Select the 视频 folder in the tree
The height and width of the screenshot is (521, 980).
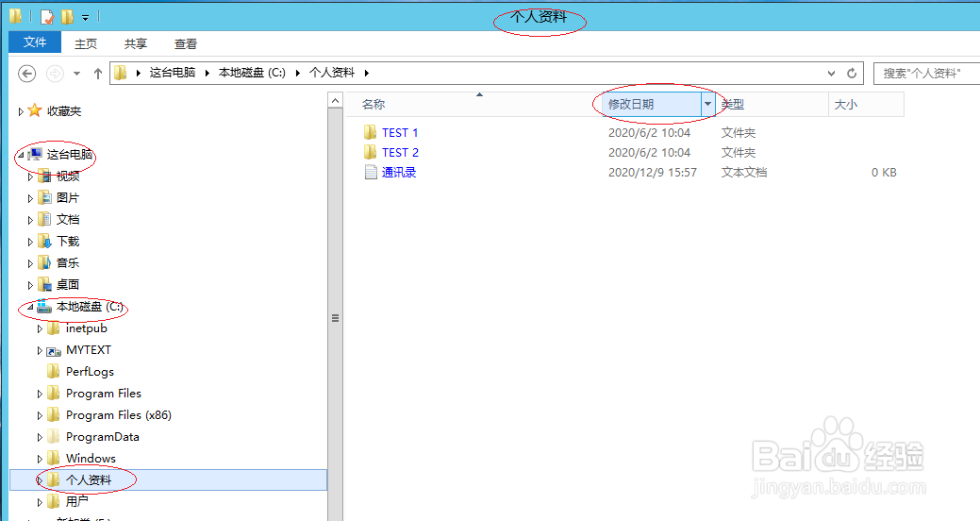pyautogui.click(x=68, y=176)
